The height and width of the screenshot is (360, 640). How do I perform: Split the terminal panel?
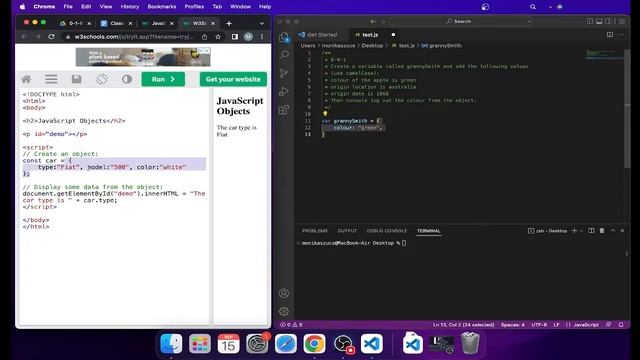click(591, 231)
